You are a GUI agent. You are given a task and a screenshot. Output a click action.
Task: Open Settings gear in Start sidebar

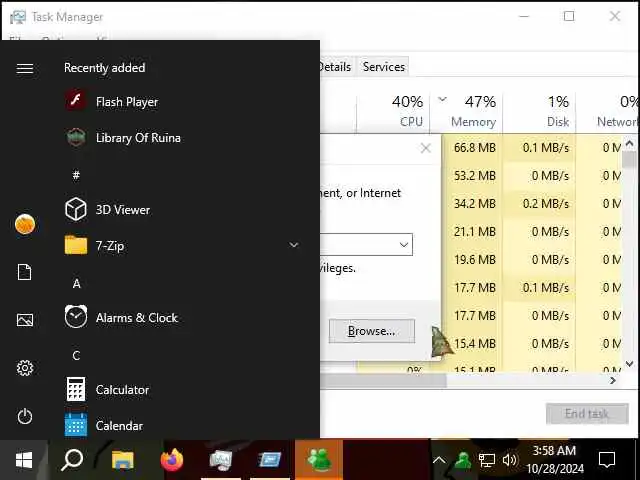pos(25,368)
